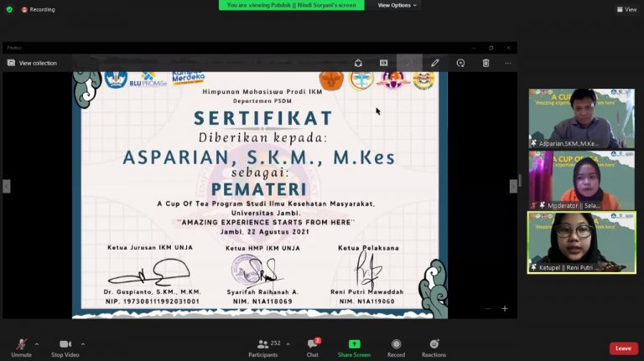Stop the camera video

(x=65, y=348)
